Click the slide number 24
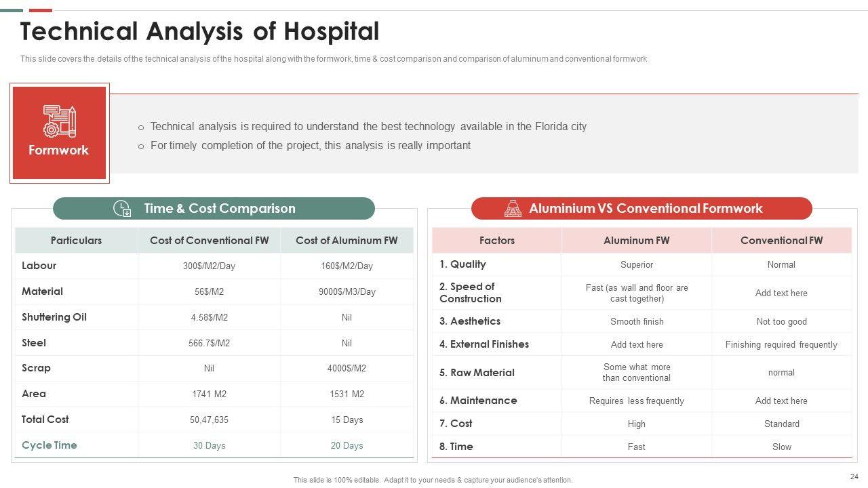The height and width of the screenshot is (488, 868). [x=853, y=477]
